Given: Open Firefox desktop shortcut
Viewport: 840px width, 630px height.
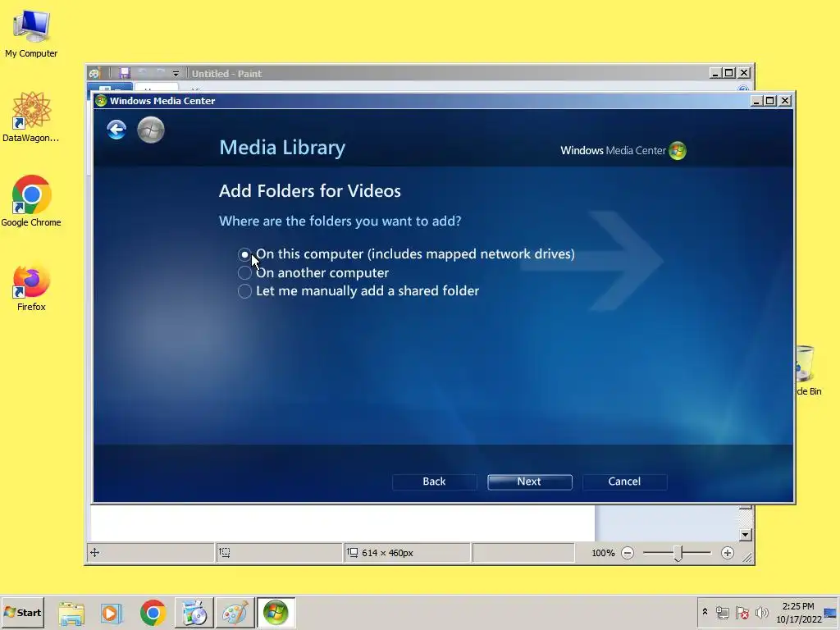Looking at the screenshot, I should click(x=31, y=288).
